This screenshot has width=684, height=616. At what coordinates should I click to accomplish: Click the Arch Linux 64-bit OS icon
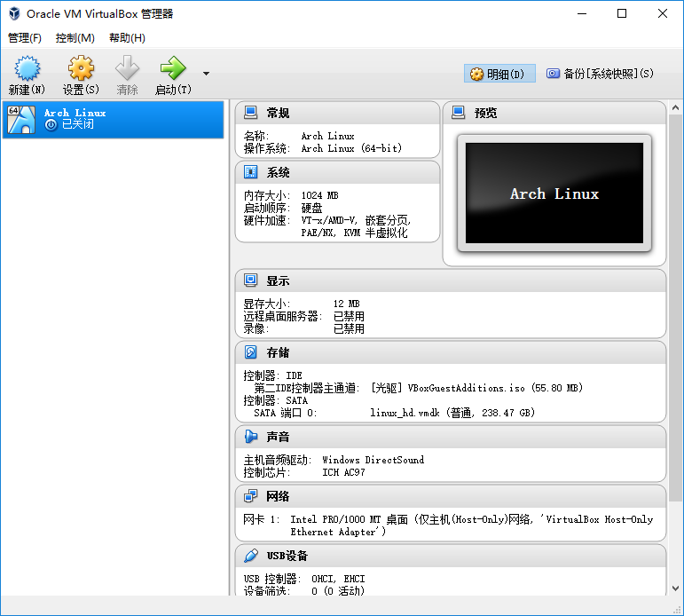pos(21,120)
